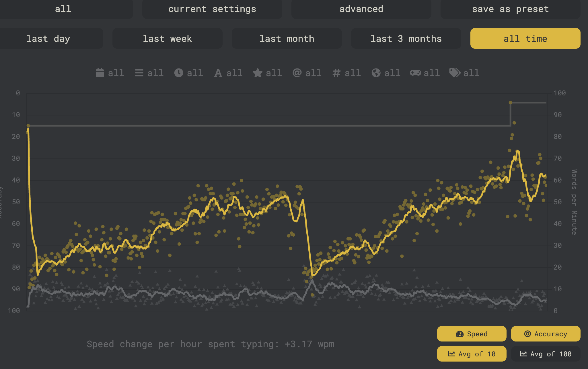Switch to the last week view

coord(168,38)
